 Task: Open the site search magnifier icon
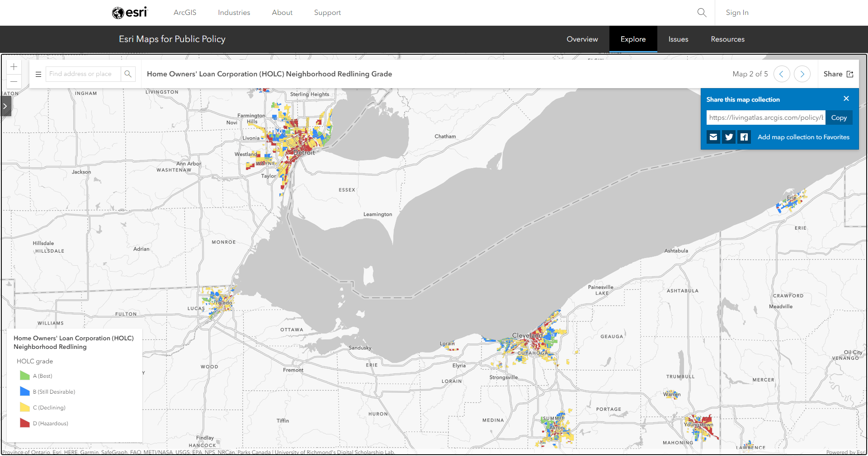tap(702, 13)
